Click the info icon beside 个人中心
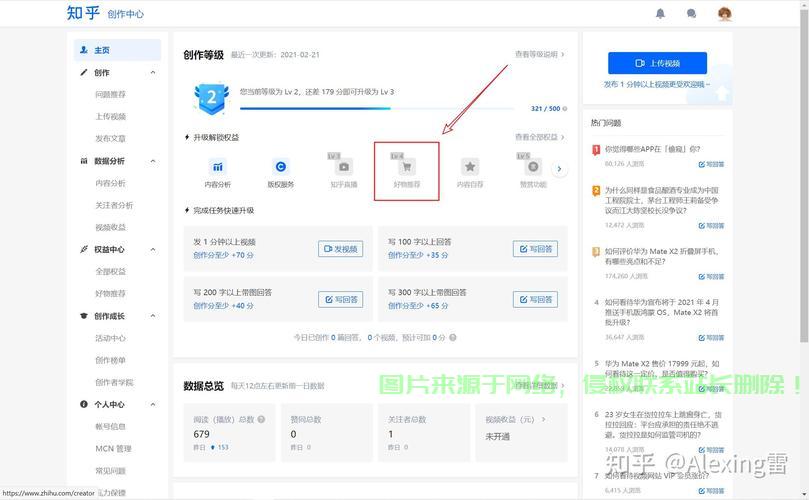809x500 pixels. (84, 404)
